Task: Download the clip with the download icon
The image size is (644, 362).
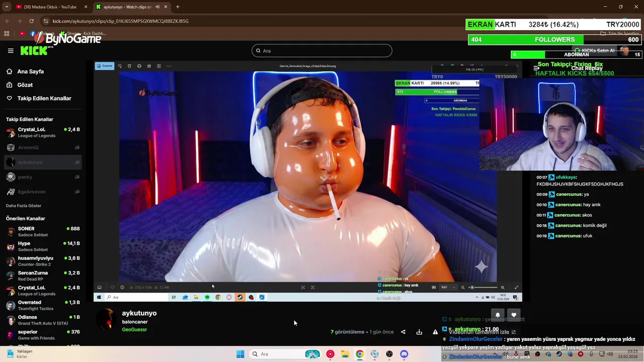Action: 419,332
